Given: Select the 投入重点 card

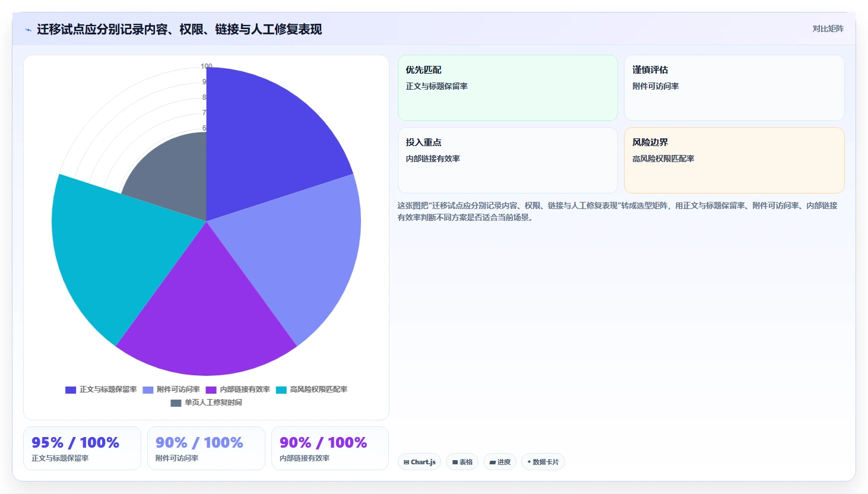Looking at the screenshot, I should [x=508, y=160].
